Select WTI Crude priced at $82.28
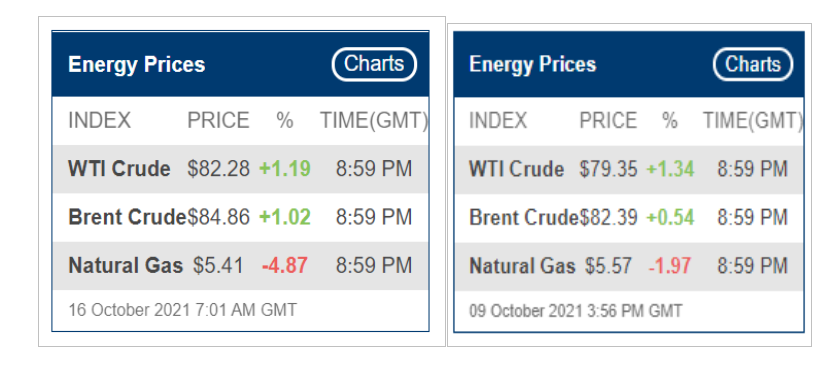 click(x=240, y=169)
